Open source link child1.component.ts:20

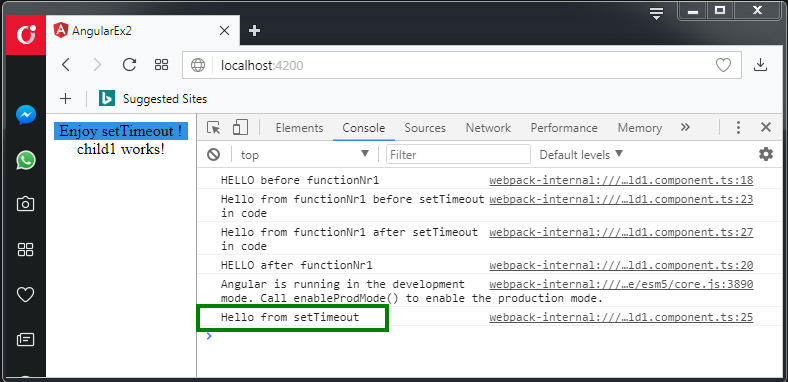click(x=621, y=265)
